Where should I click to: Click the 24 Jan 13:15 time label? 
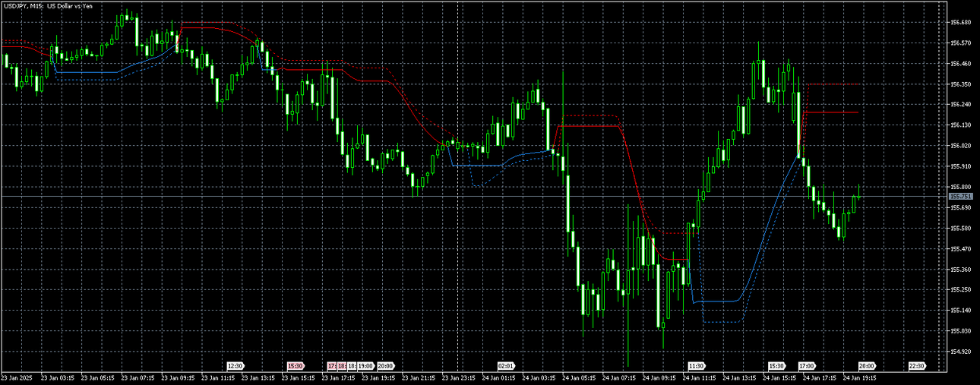click(x=741, y=377)
